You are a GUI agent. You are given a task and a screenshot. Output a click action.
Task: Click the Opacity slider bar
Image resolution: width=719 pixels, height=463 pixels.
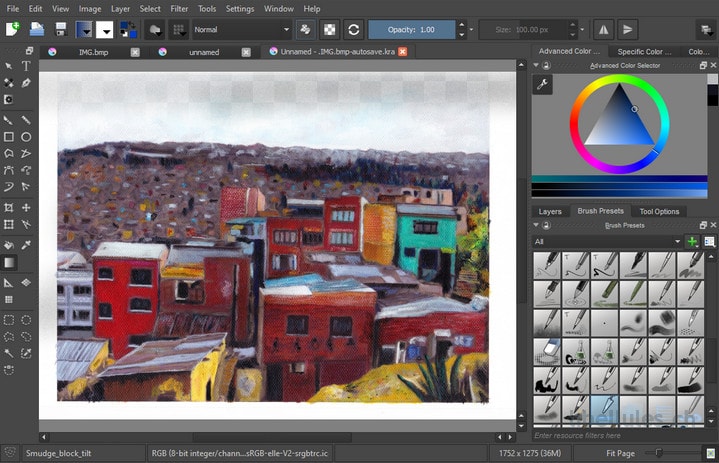[x=411, y=30]
